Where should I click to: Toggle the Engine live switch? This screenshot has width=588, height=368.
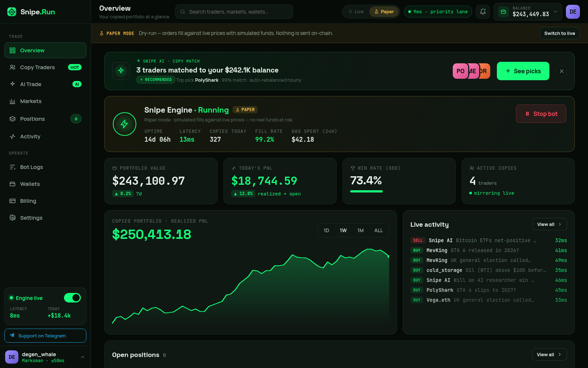[x=72, y=298]
